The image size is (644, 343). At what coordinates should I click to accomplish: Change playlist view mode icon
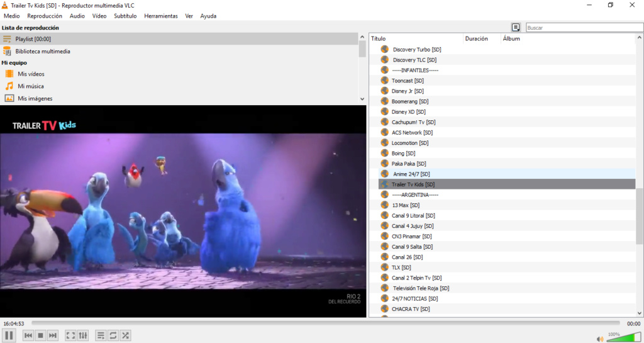(x=516, y=28)
